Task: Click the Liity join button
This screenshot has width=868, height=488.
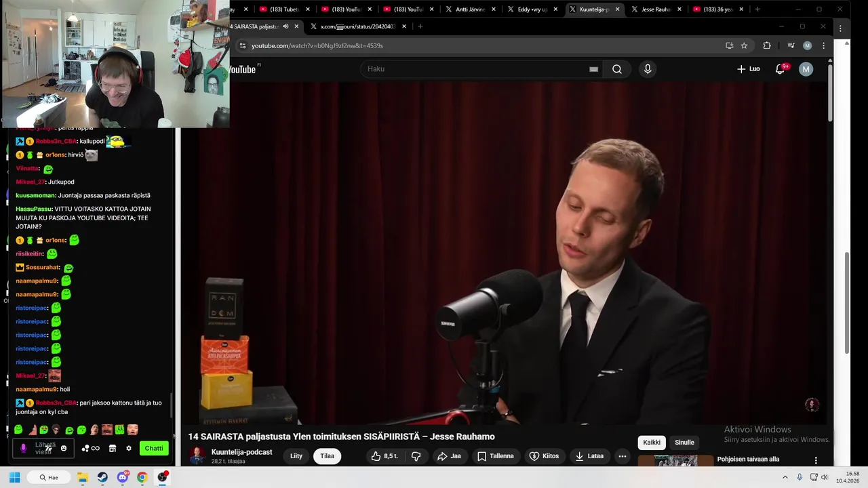Action: click(x=296, y=456)
